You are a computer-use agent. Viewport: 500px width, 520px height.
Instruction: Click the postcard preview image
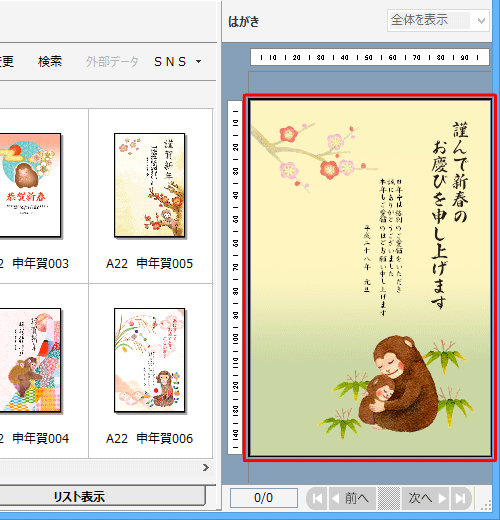[370, 278]
